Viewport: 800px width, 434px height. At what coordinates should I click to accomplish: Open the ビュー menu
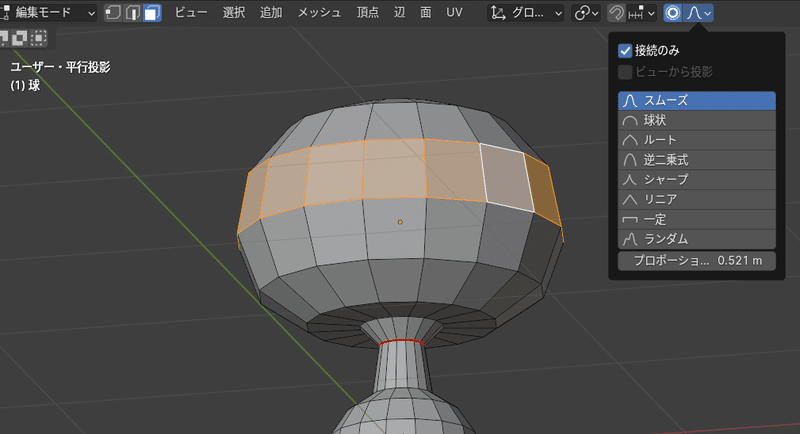(191, 13)
